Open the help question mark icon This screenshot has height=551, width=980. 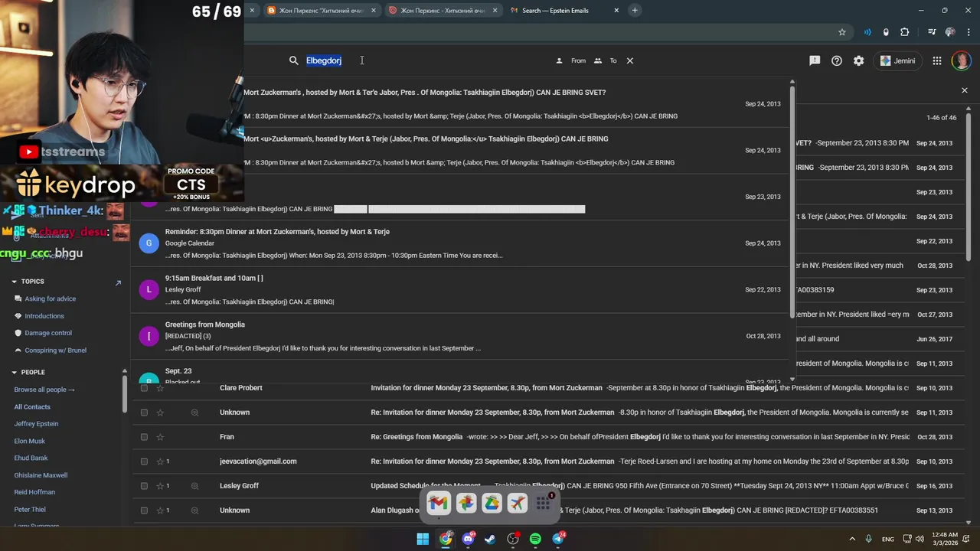pos(837,60)
